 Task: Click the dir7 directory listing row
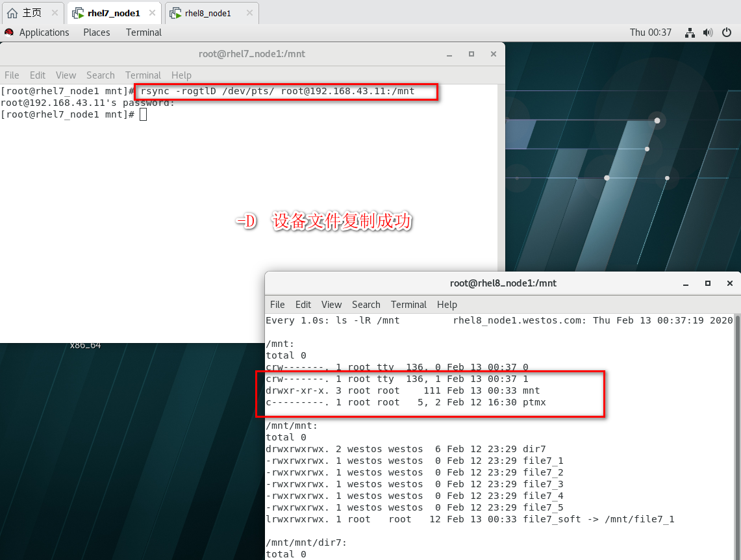point(405,449)
